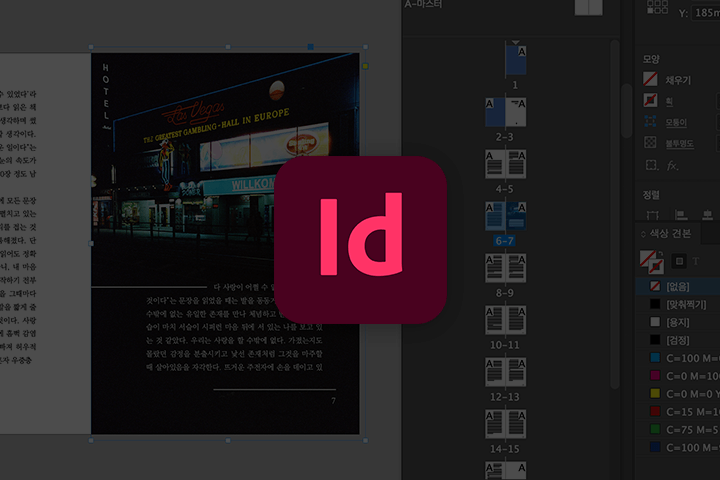Select the pages 4-5 spread thumbnail
Screen dimensions: 720x480
506,164
